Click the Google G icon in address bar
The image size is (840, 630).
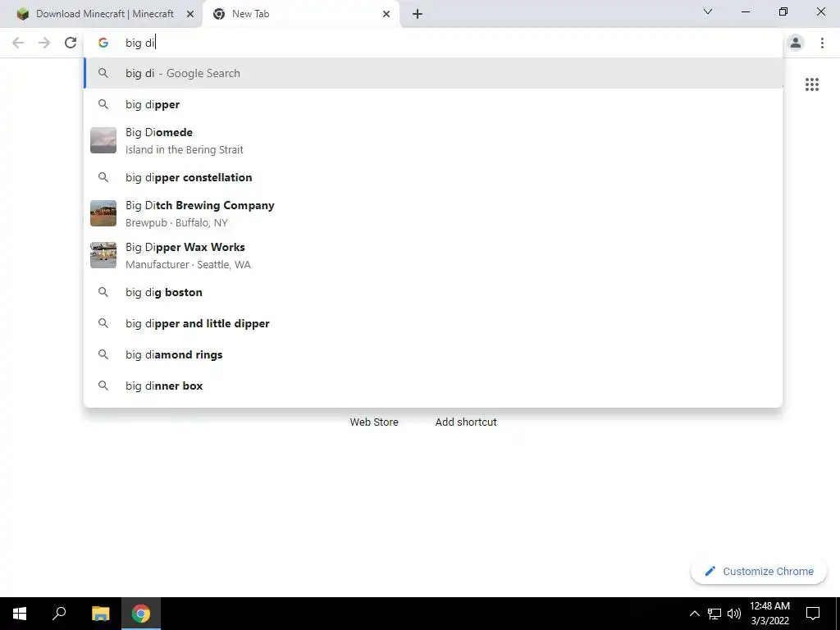click(103, 43)
